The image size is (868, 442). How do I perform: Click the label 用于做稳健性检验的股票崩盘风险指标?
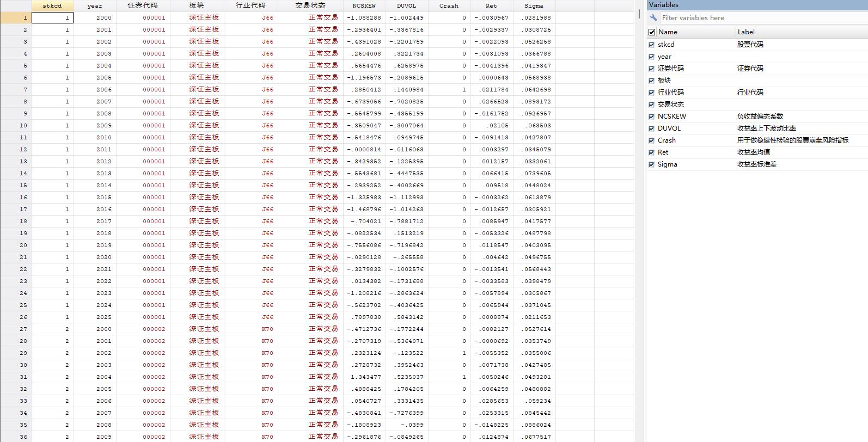pos(793,140)
